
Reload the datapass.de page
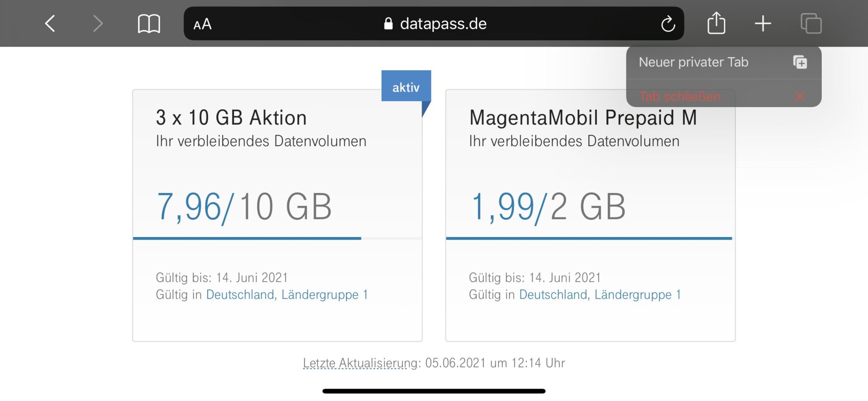pyautogui.click(x=668, y=24)
